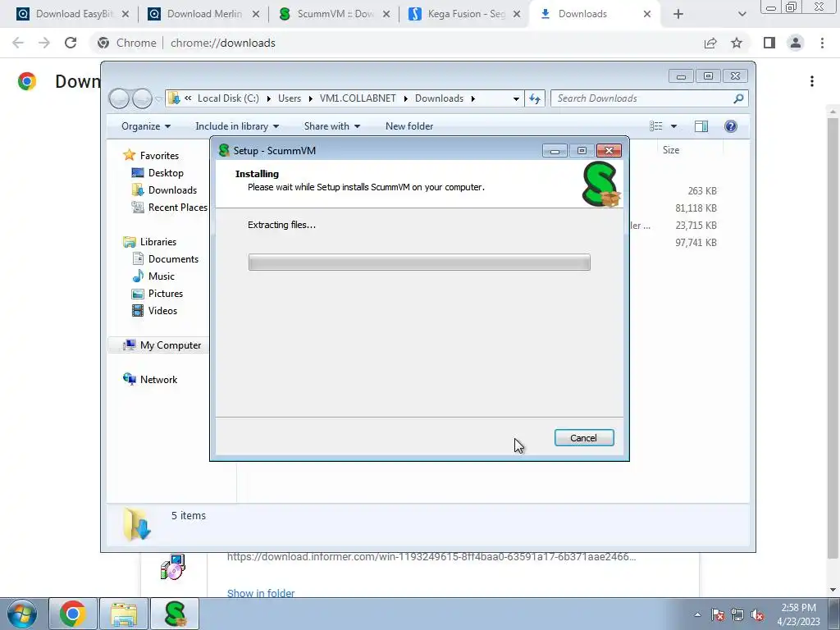The width and height of the screenshot is (840, 630).
Task: Click the ScummVM setup progress bar
Action: point(419,262)
